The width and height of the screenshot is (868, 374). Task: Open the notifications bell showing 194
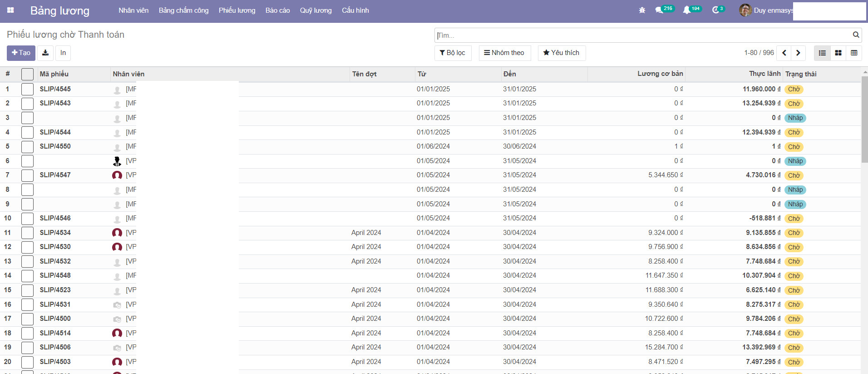click(687, 10)
